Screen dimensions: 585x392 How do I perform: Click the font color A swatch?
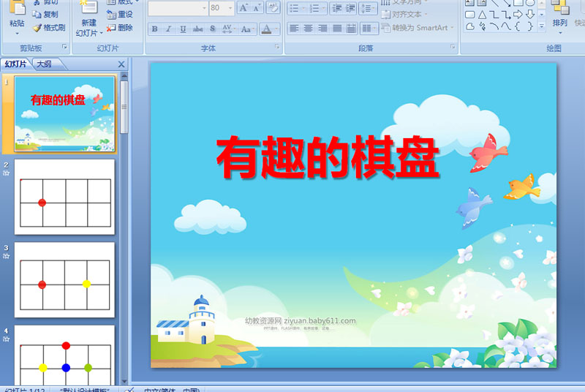[x=266, y=29]
